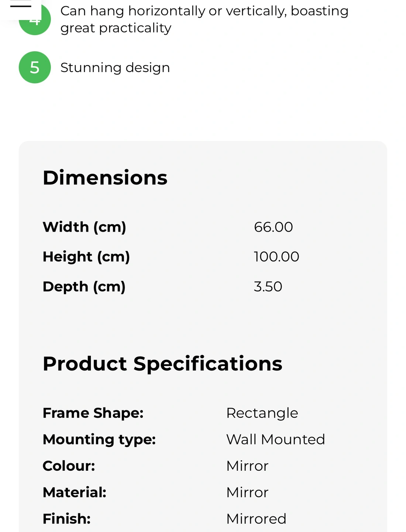This screenshot has width=406, height=532.
Task: Click the Mounting type: label
Action: 99,440
